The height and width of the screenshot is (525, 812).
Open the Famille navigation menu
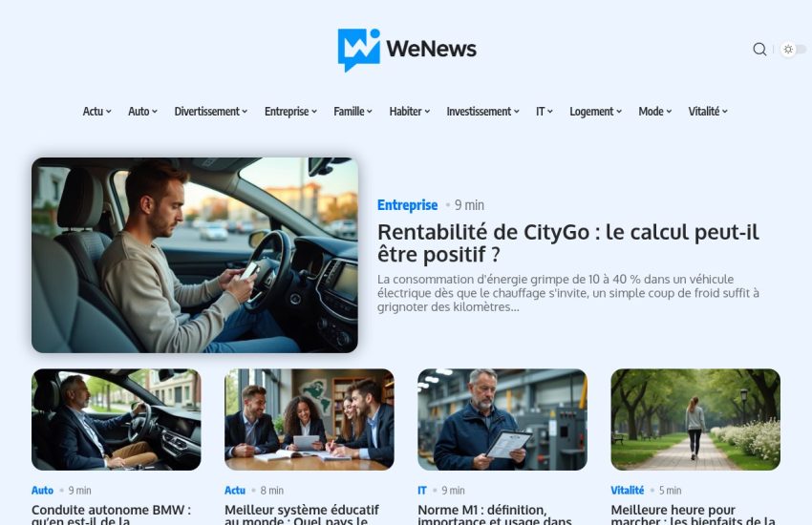coord(353,112)
